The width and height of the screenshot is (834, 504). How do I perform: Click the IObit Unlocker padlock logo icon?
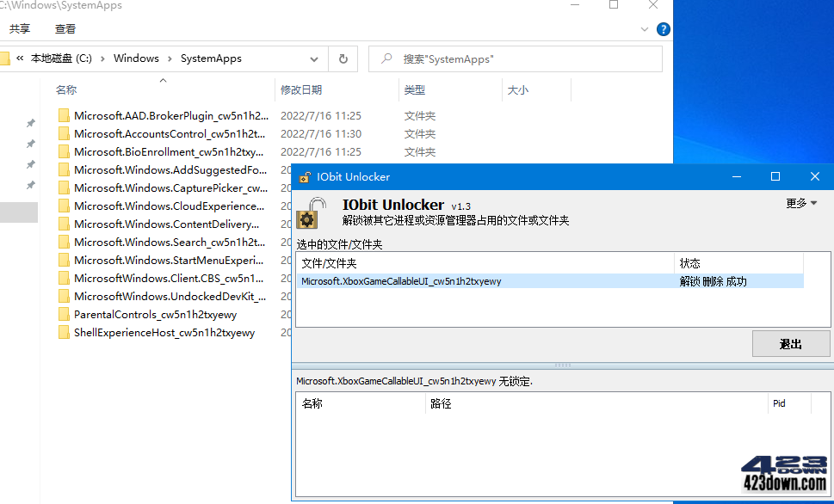tap(304, 176)
